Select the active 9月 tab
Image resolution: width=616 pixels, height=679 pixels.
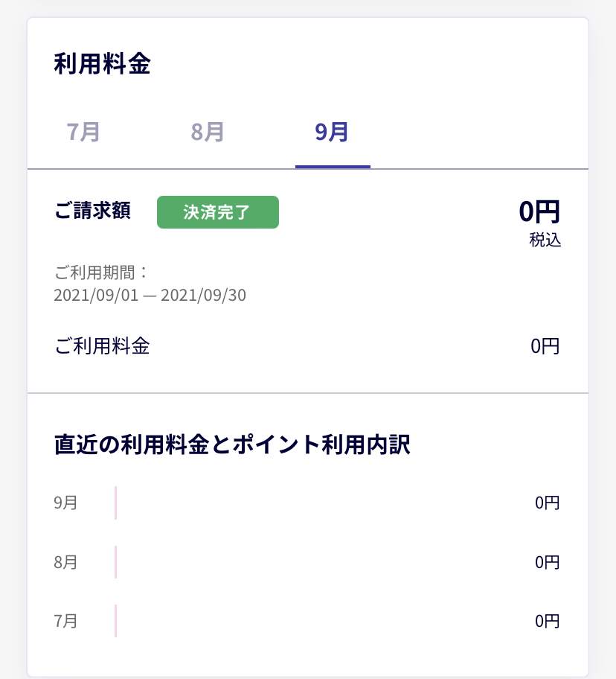(x=332, y=132)
